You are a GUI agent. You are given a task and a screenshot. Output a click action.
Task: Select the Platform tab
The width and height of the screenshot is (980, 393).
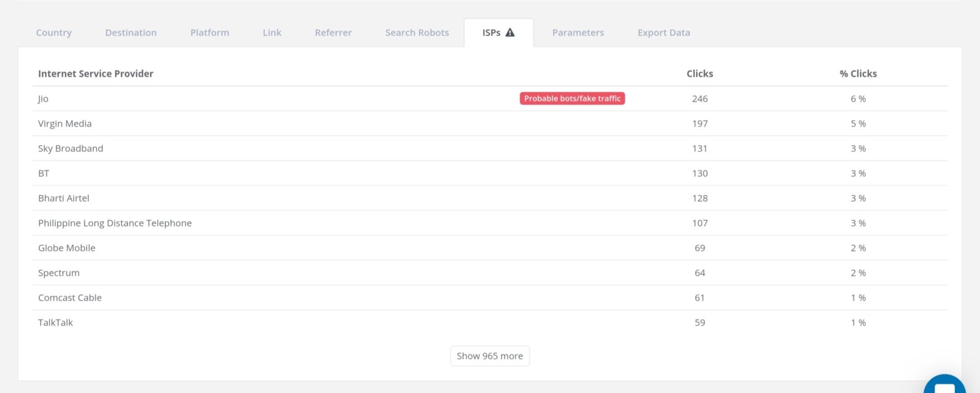tap(210, 33)
